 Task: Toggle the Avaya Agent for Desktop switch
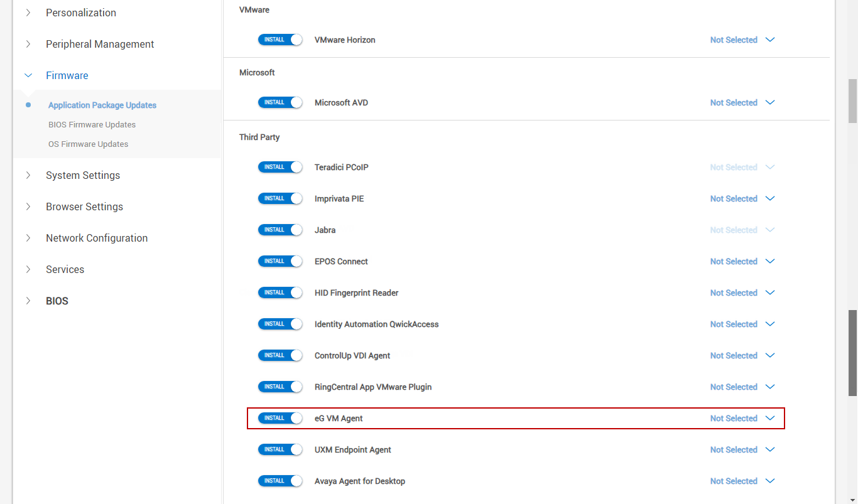point(280,481)
